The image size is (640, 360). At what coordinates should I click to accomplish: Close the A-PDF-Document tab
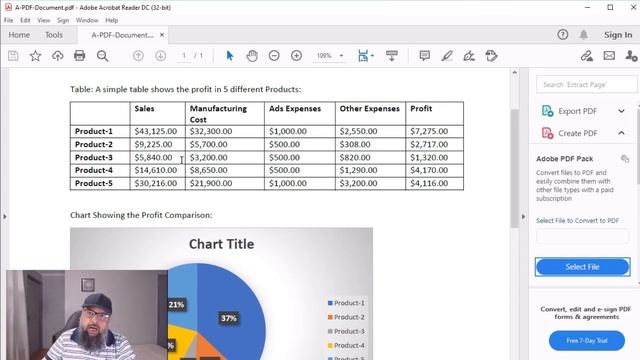point(162,35)
